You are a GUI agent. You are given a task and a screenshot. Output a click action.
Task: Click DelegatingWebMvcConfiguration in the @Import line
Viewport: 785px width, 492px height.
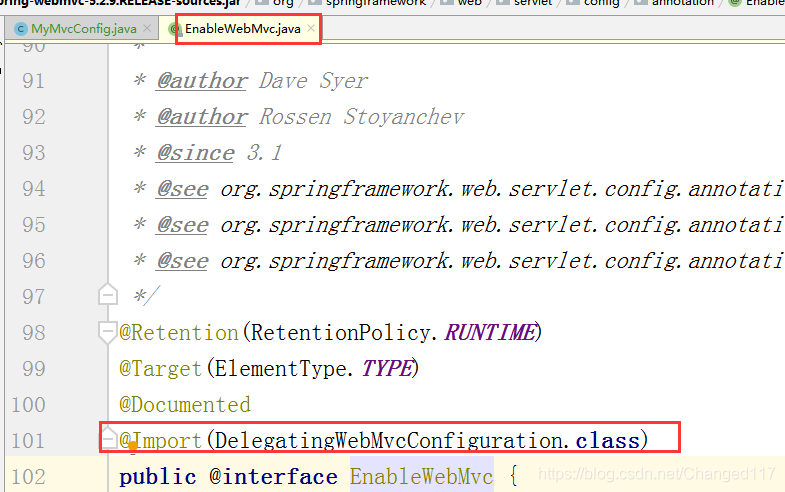pyautogui.click(x=389, y=441)
